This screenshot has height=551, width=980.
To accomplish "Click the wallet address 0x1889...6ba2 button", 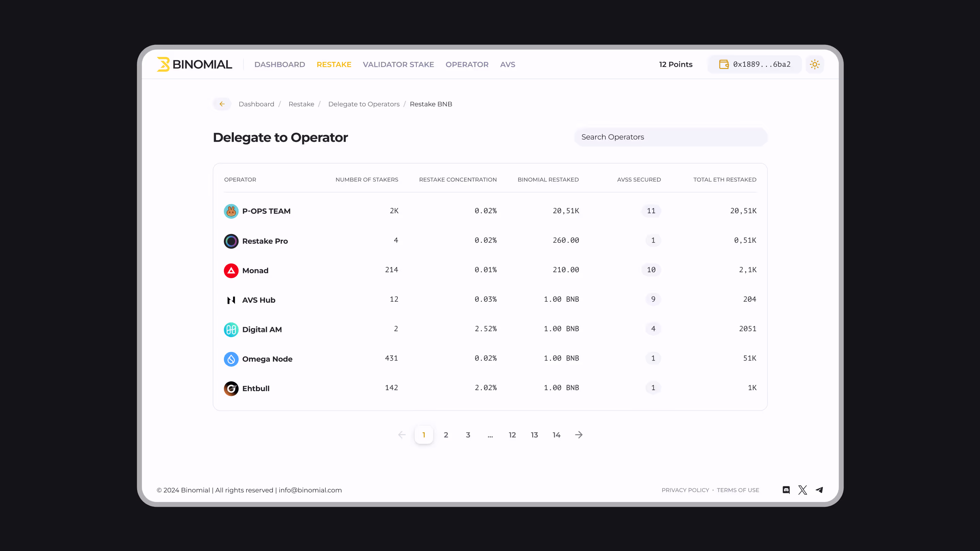I will 755,64.
